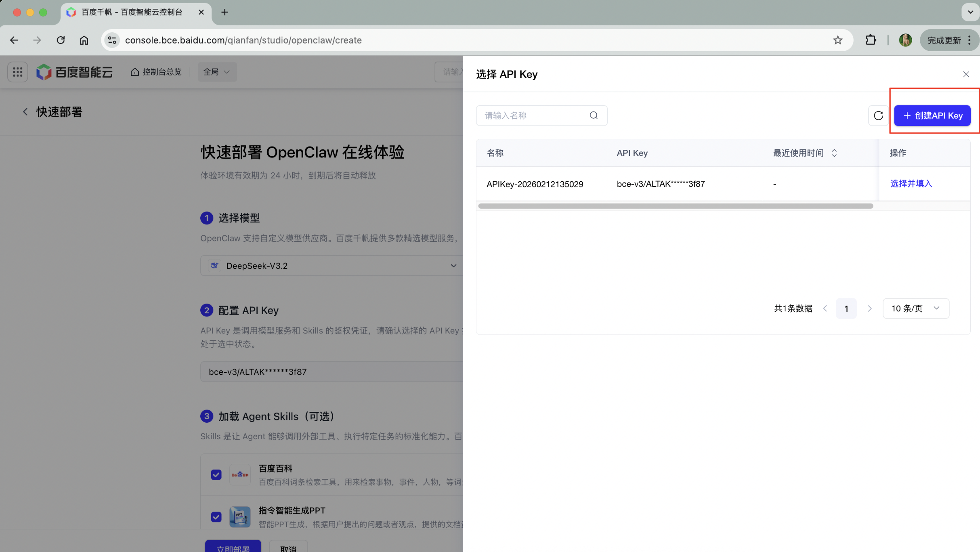This screenshot has height=552, width=980.
Task: Click the search magnifier in name field
Action: [594, 115]
